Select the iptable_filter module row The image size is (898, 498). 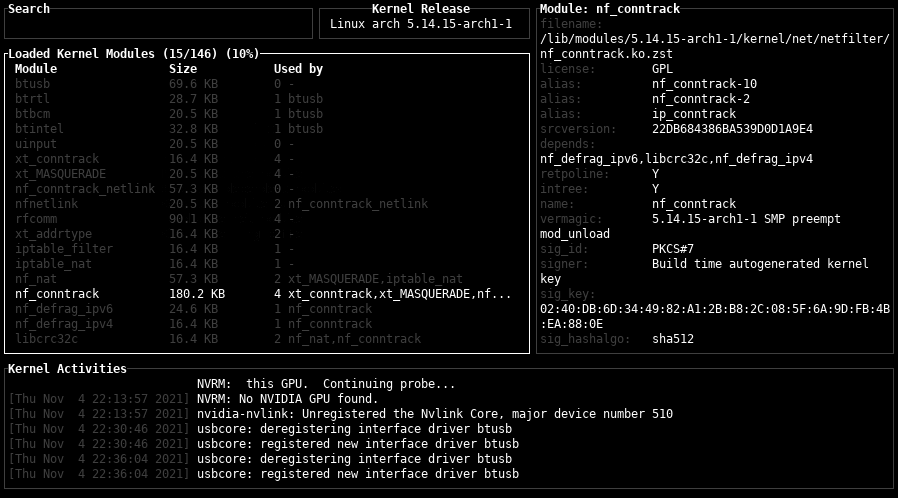tap(267, 248)
